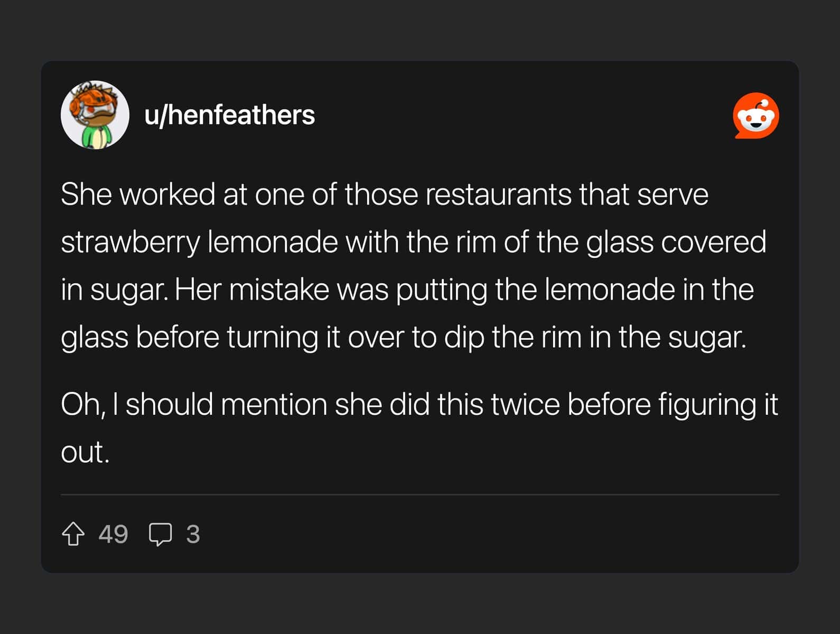Click the horizontal divider above the vote count

click(x=420, y=495)
